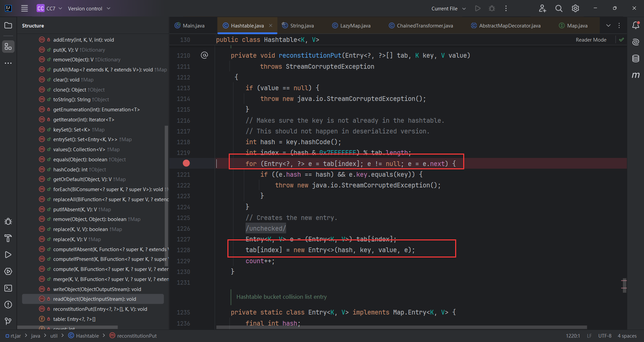The width and height of the screenshot is (644, 342).
Task: Click the folded /unchecked/ annotation
Action: (266, 228)
